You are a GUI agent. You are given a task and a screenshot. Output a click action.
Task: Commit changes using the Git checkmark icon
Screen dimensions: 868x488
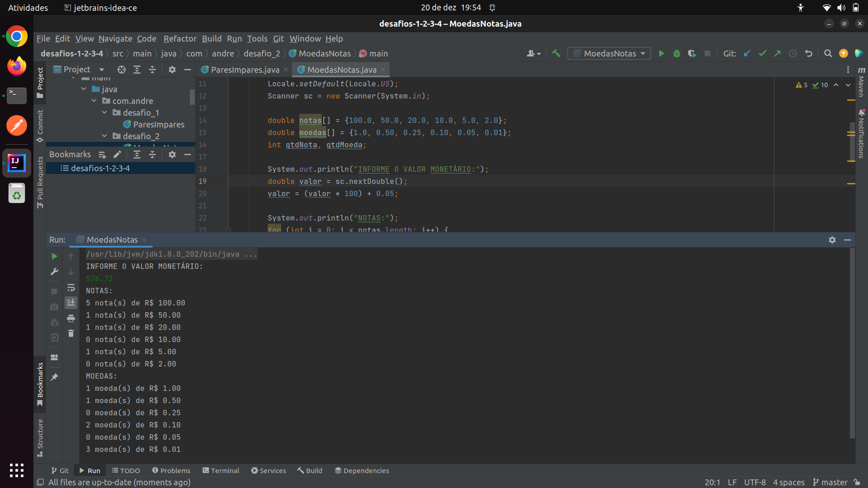(762, 53)
